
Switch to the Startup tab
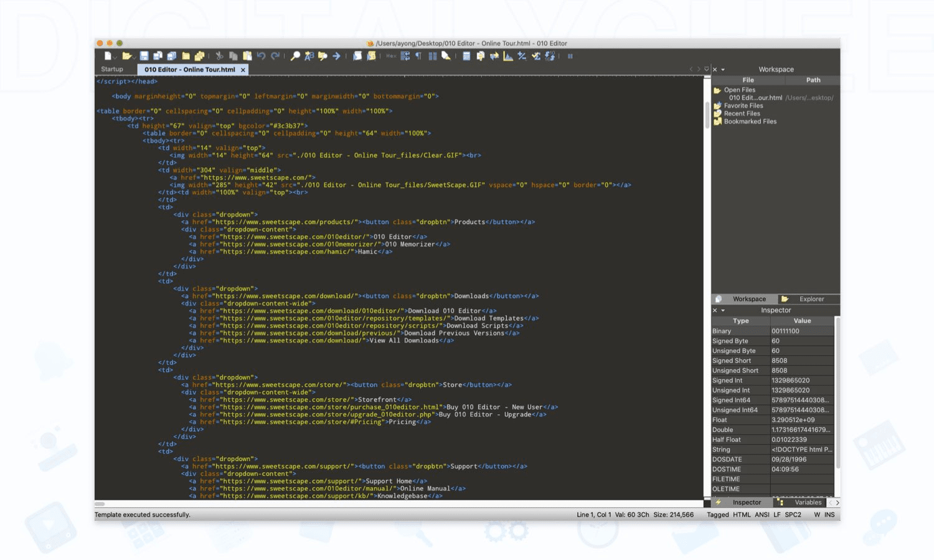[112, 70]
